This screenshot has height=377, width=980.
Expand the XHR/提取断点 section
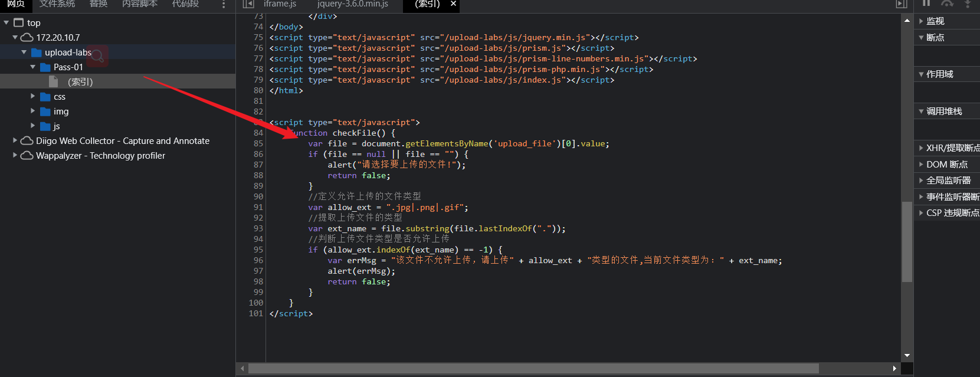coord(946,148)
